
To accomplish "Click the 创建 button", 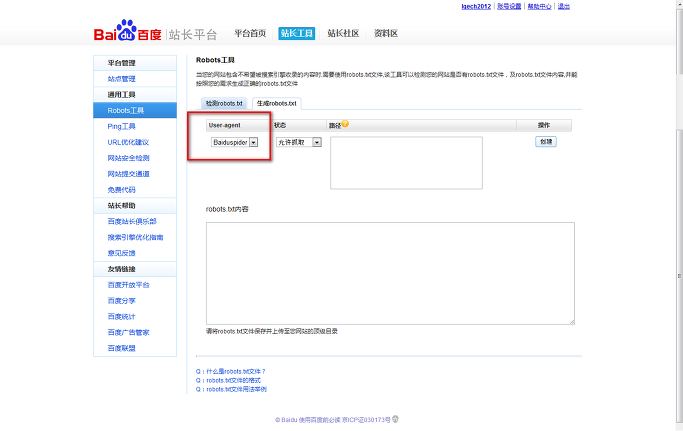I will tap(546, 142).
